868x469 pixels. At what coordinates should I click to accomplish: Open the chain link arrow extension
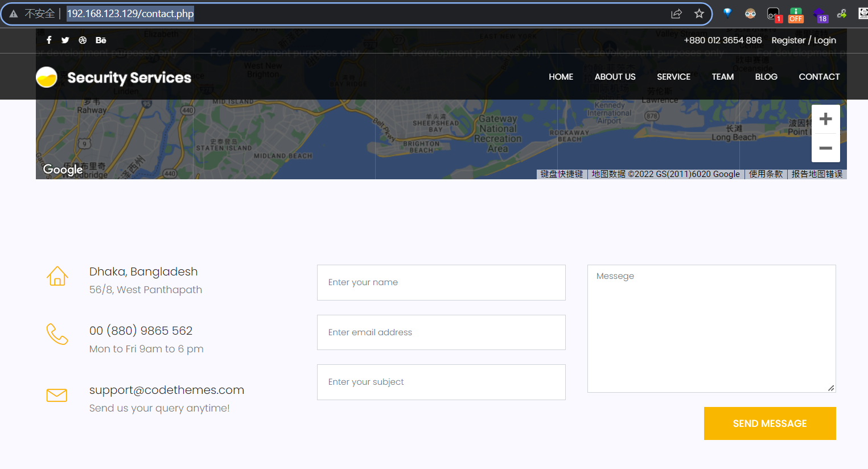(842, 14)
